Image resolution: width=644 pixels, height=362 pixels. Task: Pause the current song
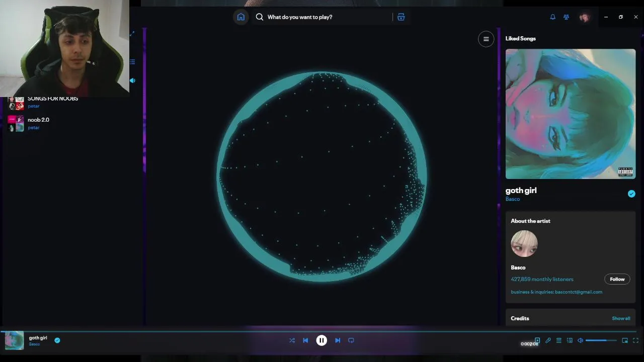pos(321,340)
